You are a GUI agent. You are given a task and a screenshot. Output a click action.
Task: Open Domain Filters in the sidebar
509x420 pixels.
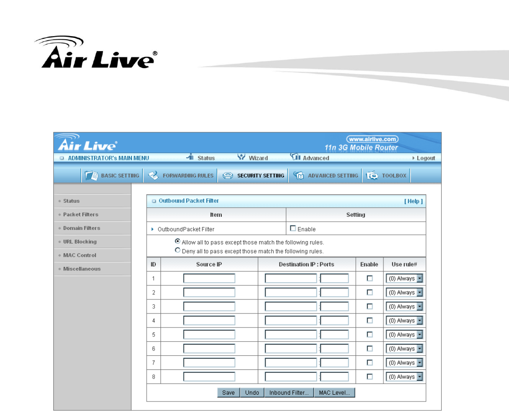(81, 228)
